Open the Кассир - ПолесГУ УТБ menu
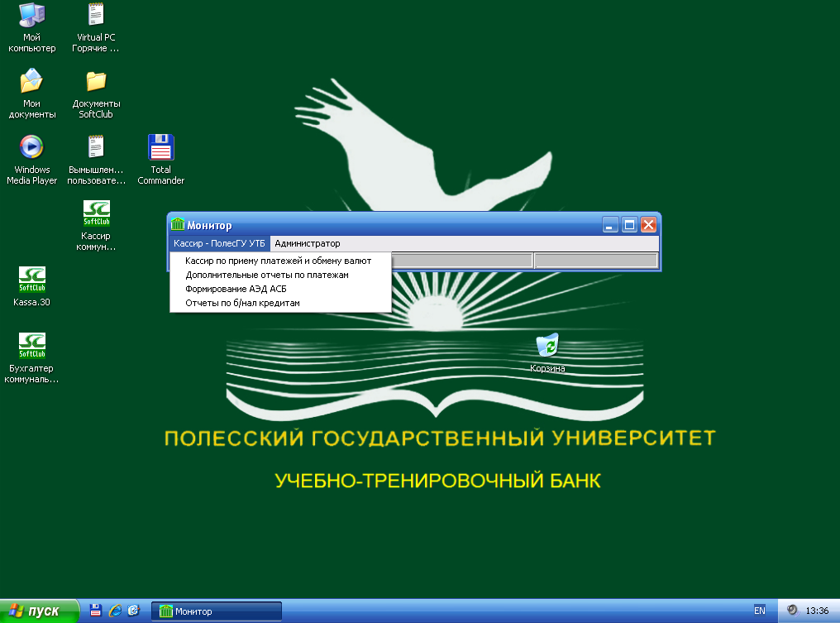 click(x=219, y=243)
